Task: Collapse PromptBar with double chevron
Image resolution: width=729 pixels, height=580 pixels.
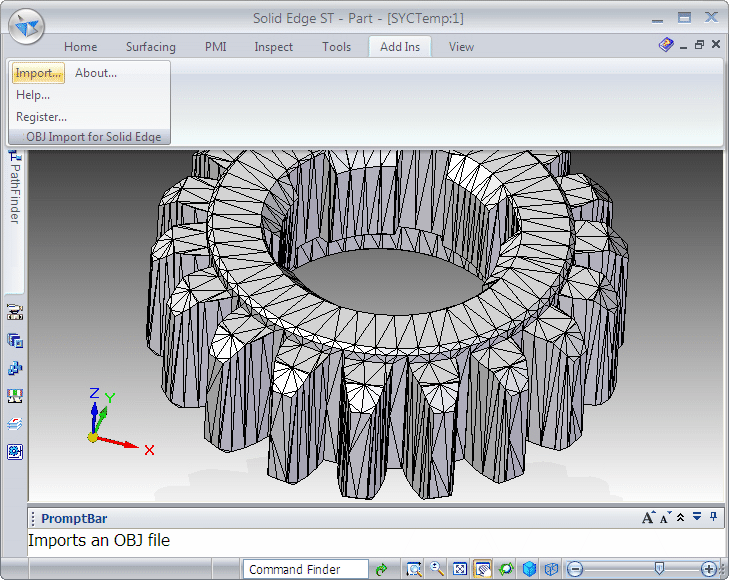Action: pyautogui.click(x=681, y=517)
